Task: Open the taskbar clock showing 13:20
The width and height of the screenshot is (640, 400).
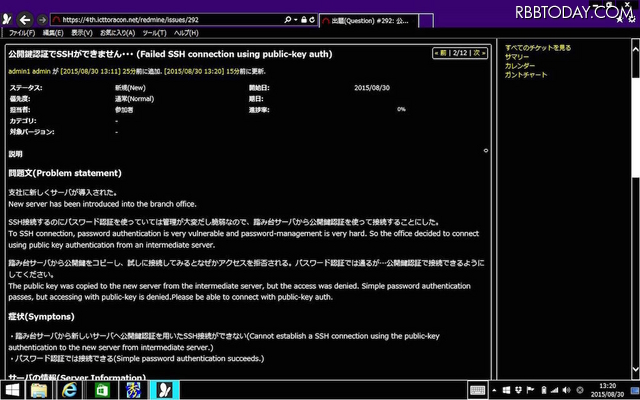Action: (608, 390)
